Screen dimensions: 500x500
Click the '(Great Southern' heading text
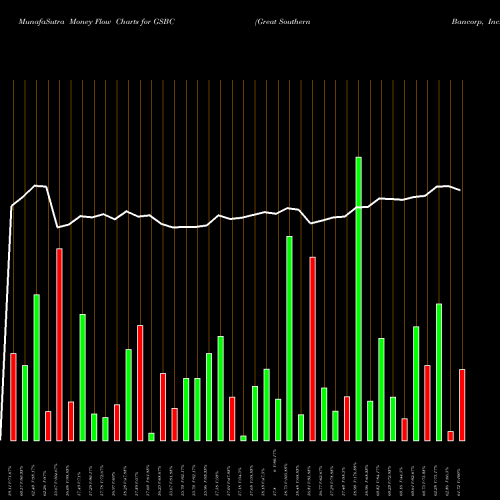tap(283, 22)
